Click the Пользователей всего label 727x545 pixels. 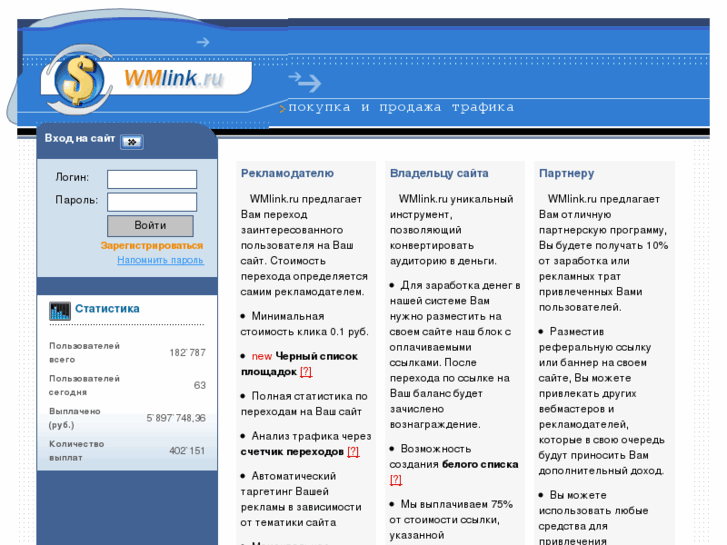pos(84,353)
